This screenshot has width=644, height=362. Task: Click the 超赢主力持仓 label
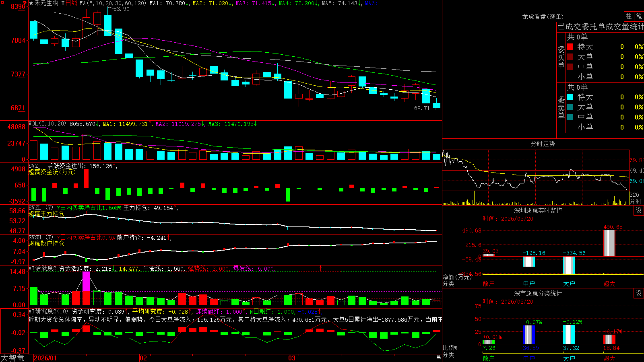point(46,214)
